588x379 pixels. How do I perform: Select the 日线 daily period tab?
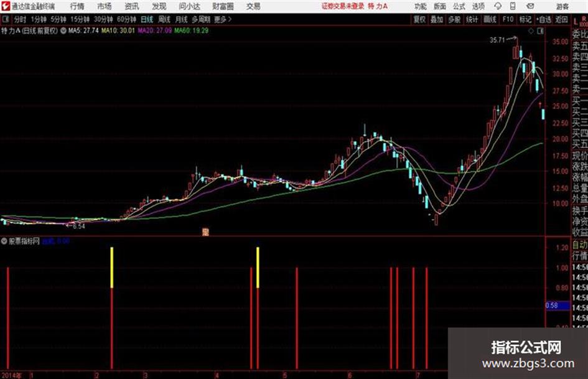pos(147,19)
